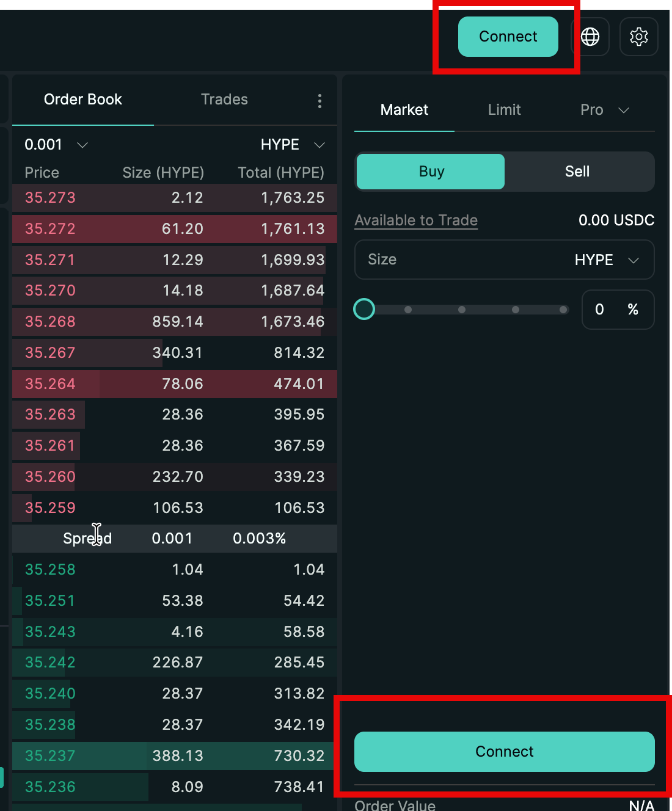Viewport: 672px width, 811px height.
Task: Click the Available to Trade link
Action: (x=416, y=220)
